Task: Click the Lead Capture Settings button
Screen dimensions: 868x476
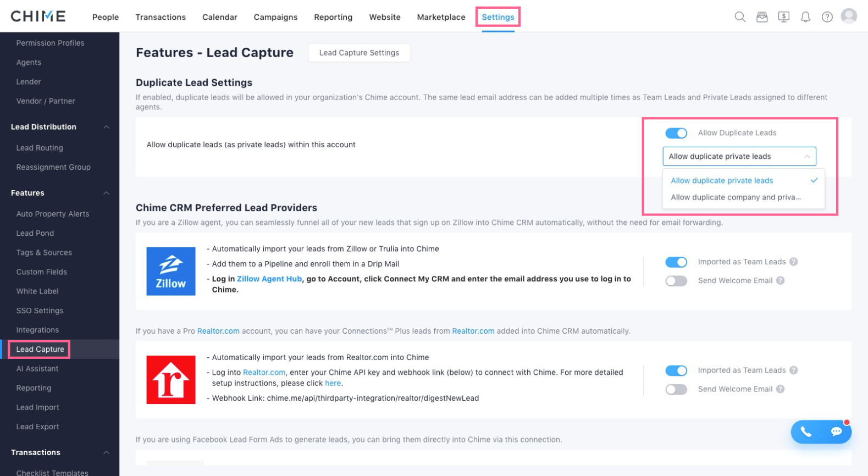Action: 359,53
